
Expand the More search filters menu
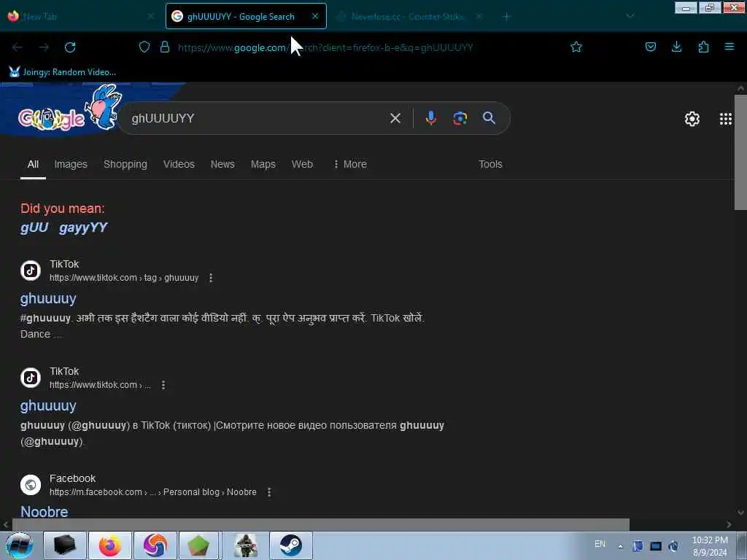click(x=350, y=164)
